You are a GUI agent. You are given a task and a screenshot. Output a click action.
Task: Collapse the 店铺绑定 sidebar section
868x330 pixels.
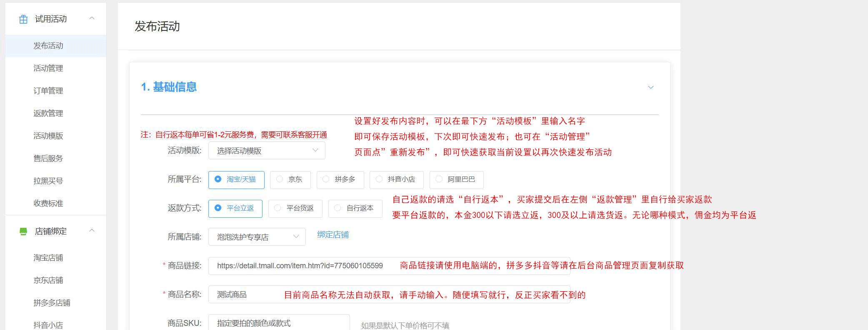[x=92, y=231]
